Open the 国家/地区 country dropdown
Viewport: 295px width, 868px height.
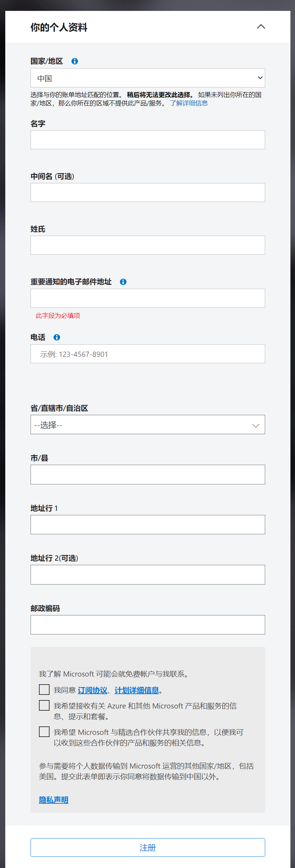pyautogui.click(x=147, y=78)
